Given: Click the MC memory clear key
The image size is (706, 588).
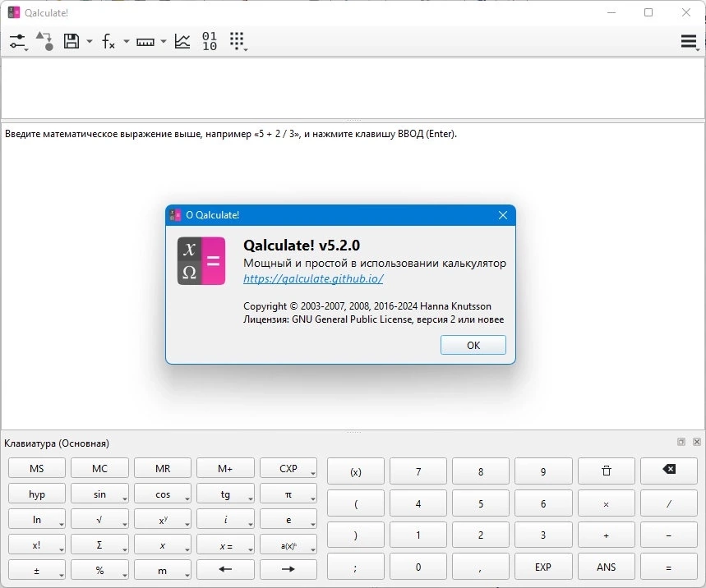Looking at the screenshot, I should [99, 468].
